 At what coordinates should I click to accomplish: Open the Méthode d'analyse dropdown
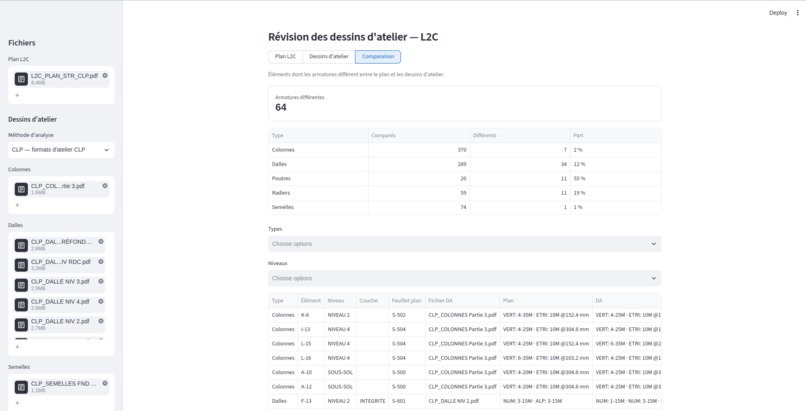pyautogui.click(x=61, y=150)
